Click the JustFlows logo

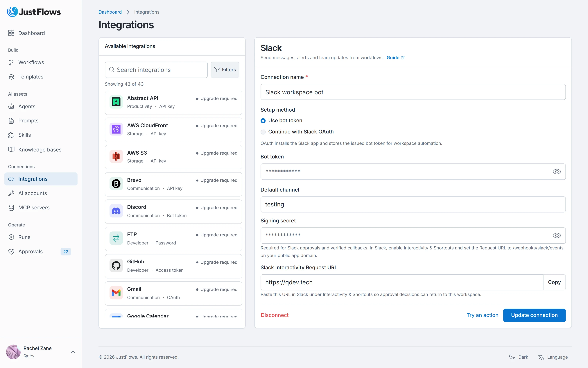pos(34,12)
